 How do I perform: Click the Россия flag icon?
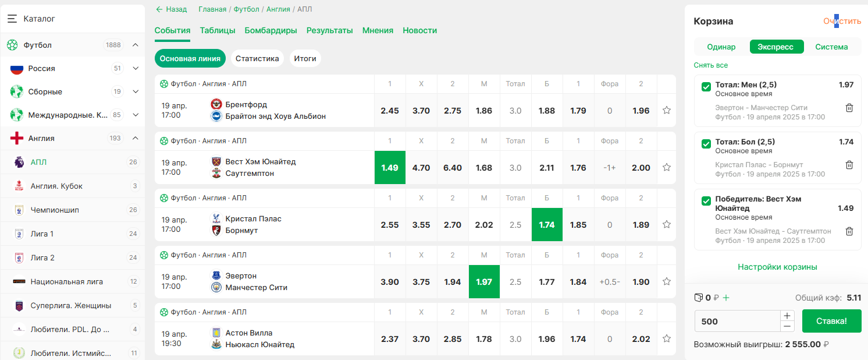pos(16,68)
